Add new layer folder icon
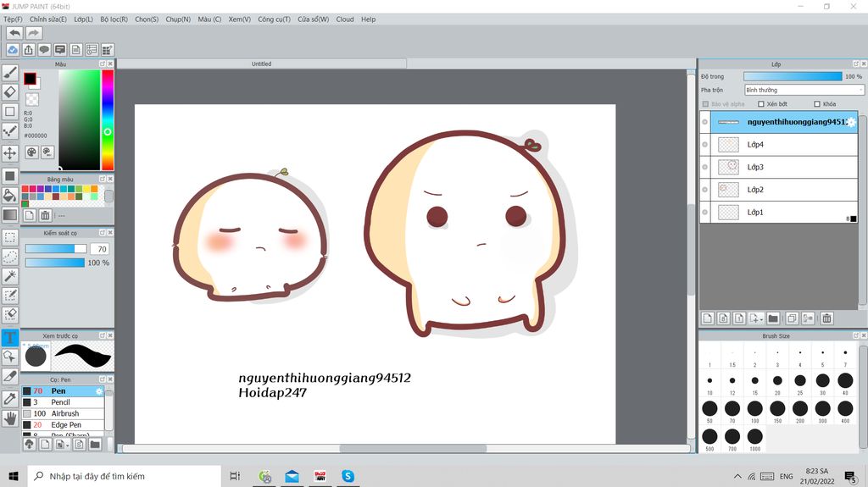The height and width of the screenshot is (487, 868). (773, 318)
